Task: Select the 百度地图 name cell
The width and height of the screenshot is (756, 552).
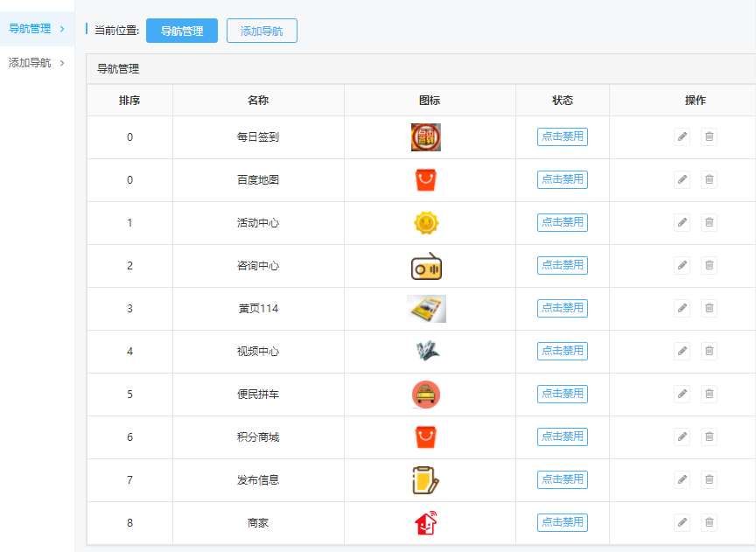Action: click(258, 180)
